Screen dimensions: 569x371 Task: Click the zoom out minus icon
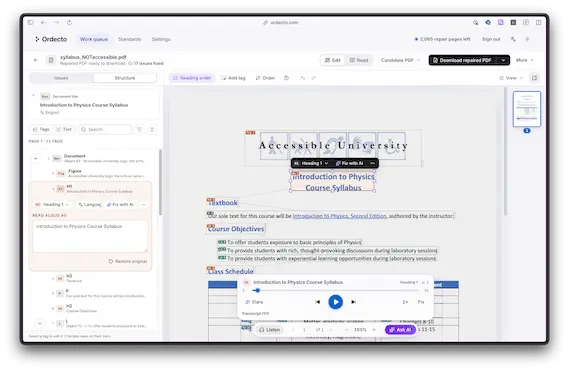pyautogui.click(x=347, y=330)
